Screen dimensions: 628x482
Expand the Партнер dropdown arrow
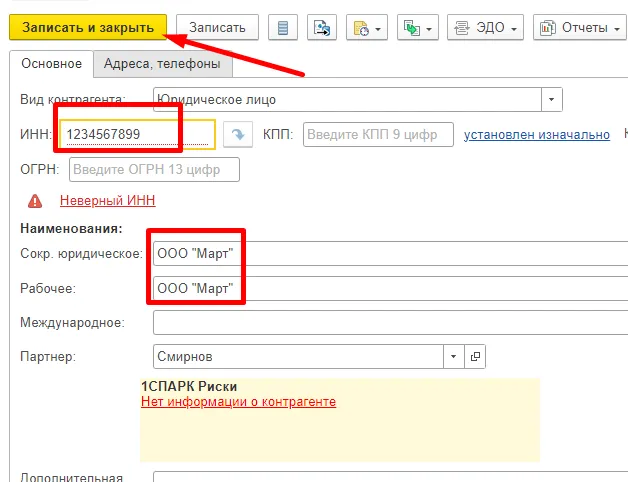click(x=453, y=357)
